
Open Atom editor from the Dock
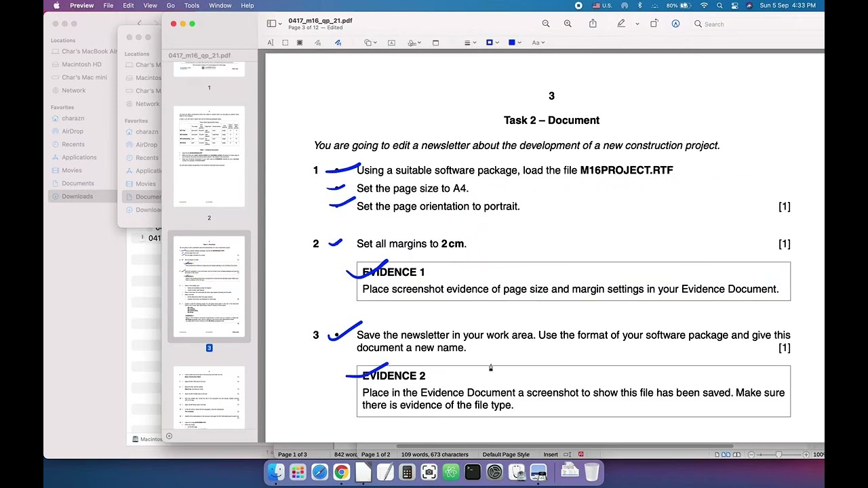[x=450, y=472]
